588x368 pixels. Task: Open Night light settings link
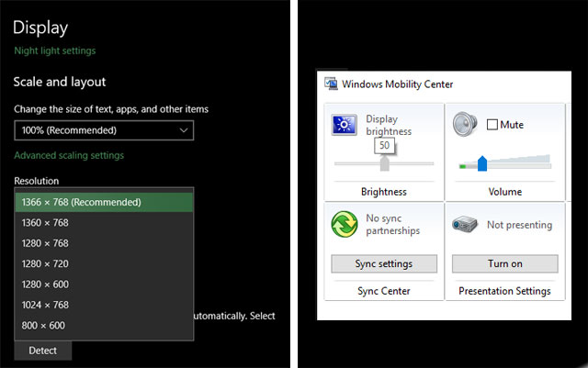point(54,50)
